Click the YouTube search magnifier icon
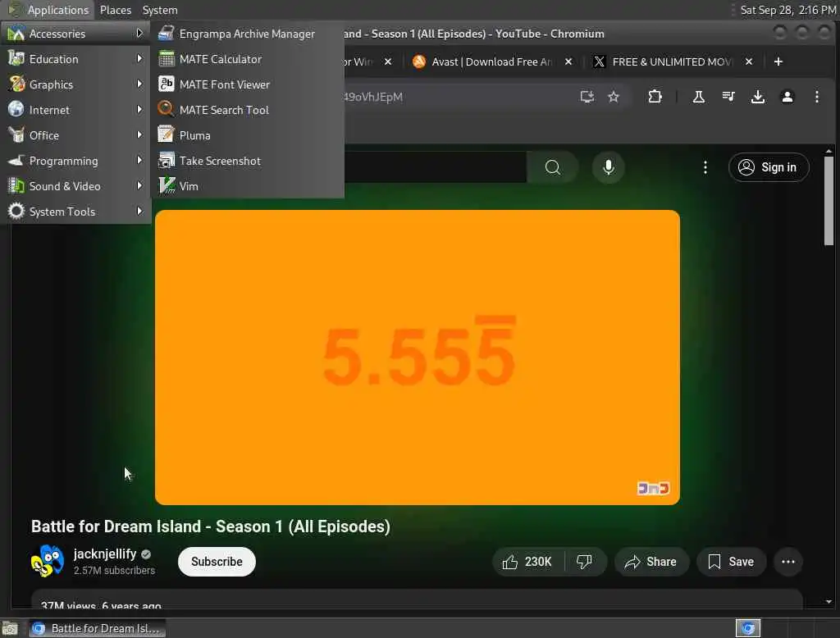 tap(552, 167)
